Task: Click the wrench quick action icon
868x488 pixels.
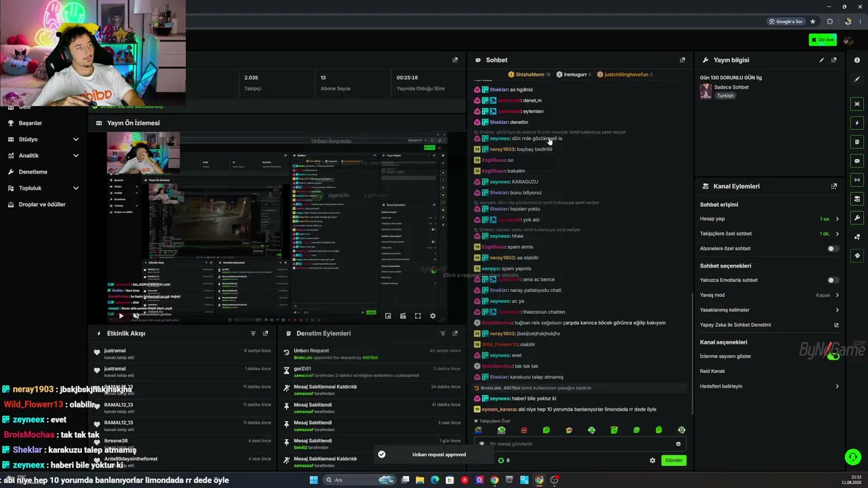Action: click(857, 218)
